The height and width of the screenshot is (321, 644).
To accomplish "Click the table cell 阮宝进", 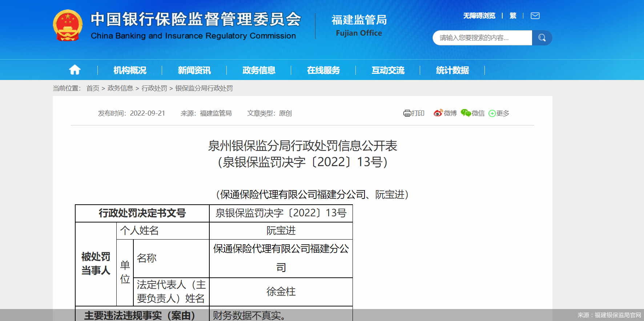I will 281,230.
